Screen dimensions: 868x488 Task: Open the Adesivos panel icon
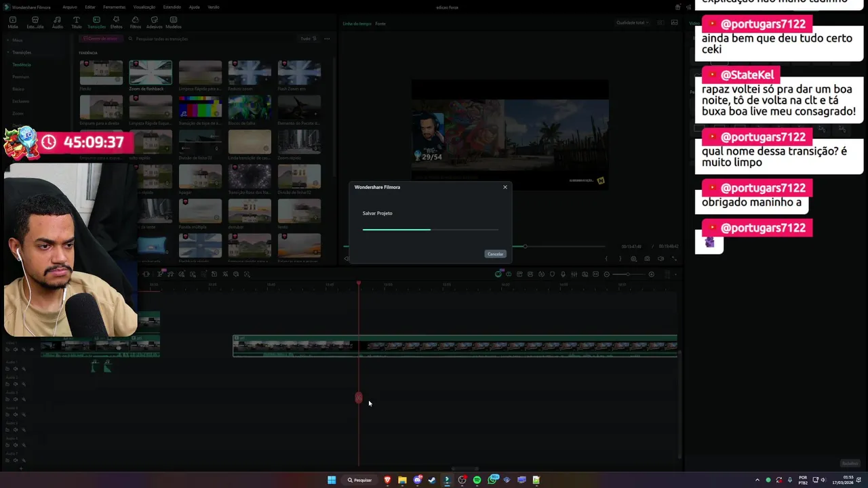point(154,22)
